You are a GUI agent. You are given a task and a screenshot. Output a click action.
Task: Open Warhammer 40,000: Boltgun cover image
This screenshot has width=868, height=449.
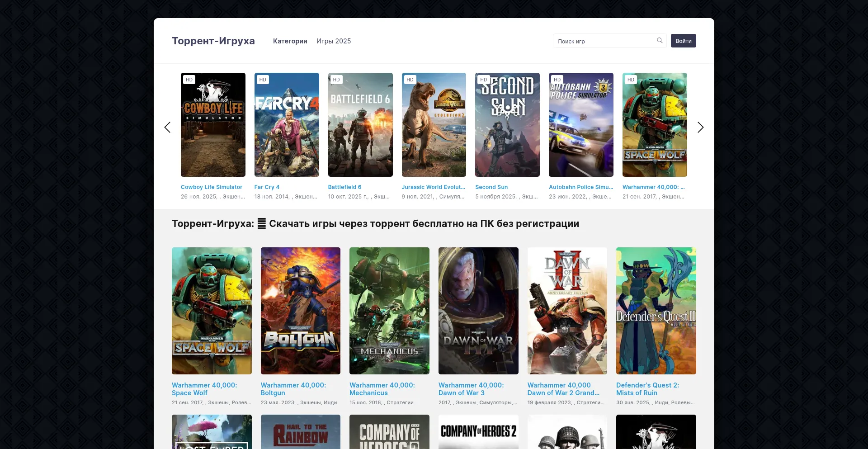300,311
